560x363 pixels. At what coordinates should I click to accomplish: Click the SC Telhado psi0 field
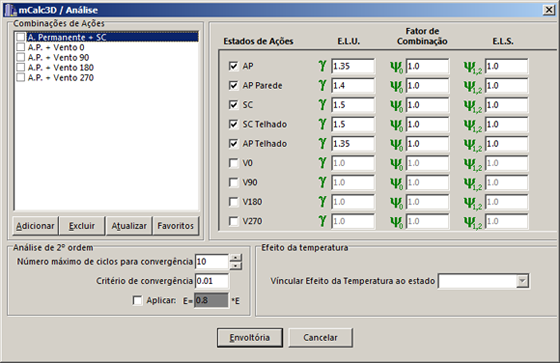(427, 124)
